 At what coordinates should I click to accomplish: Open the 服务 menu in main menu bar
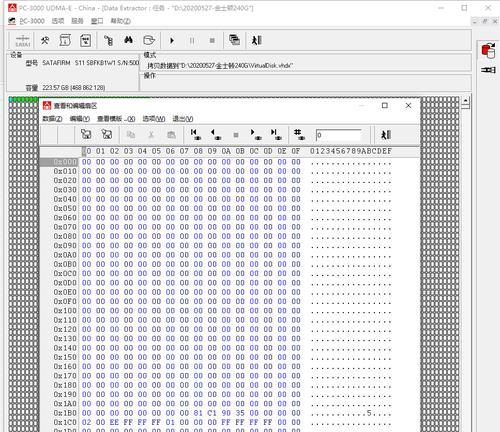coord(77,21)
